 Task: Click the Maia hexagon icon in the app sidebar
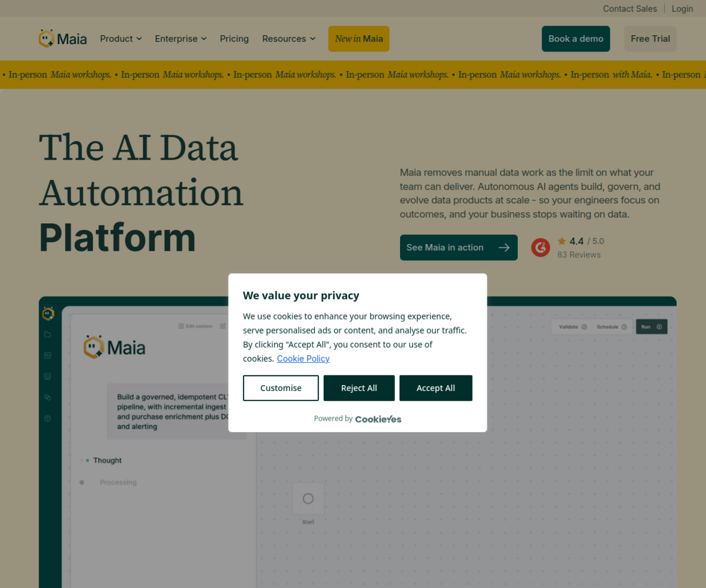click(x=48, y=314)
